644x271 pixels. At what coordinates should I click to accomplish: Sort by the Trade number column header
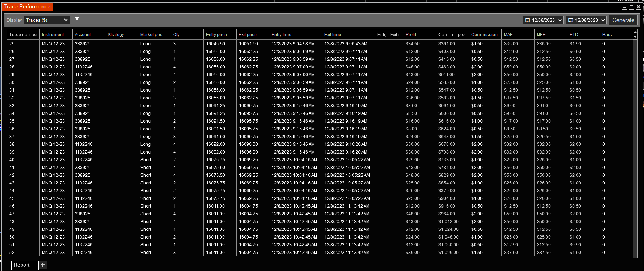[x=23, y=35]
